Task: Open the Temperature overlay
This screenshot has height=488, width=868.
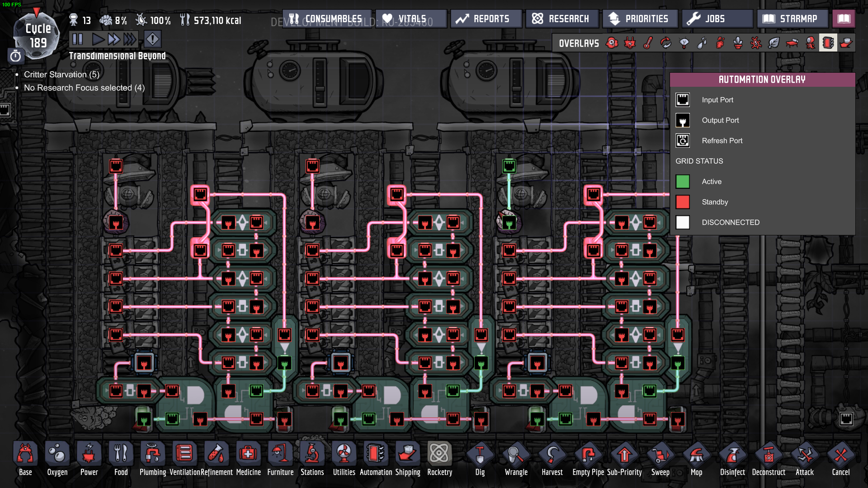Action: tap(648, 43)
